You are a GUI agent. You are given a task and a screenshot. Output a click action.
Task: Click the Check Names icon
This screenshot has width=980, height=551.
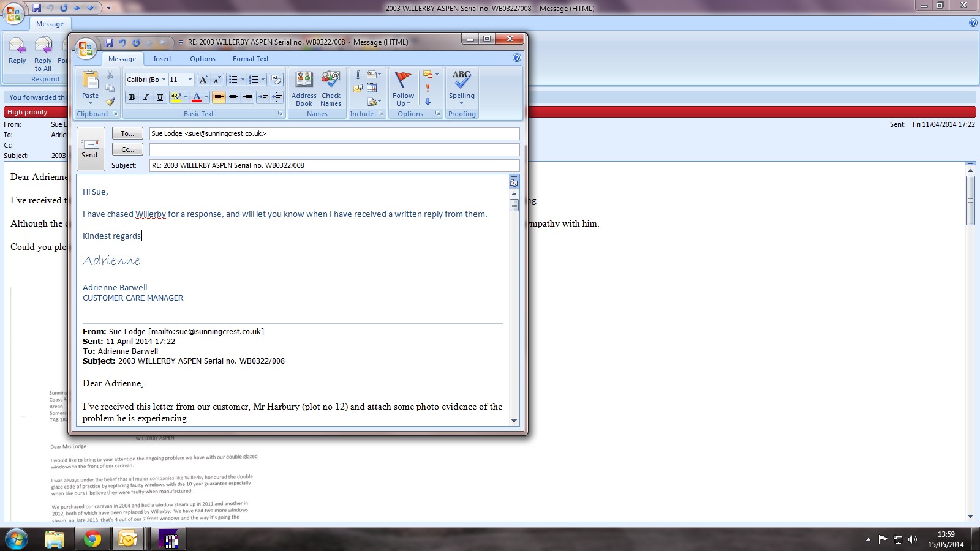pos(331,88)
